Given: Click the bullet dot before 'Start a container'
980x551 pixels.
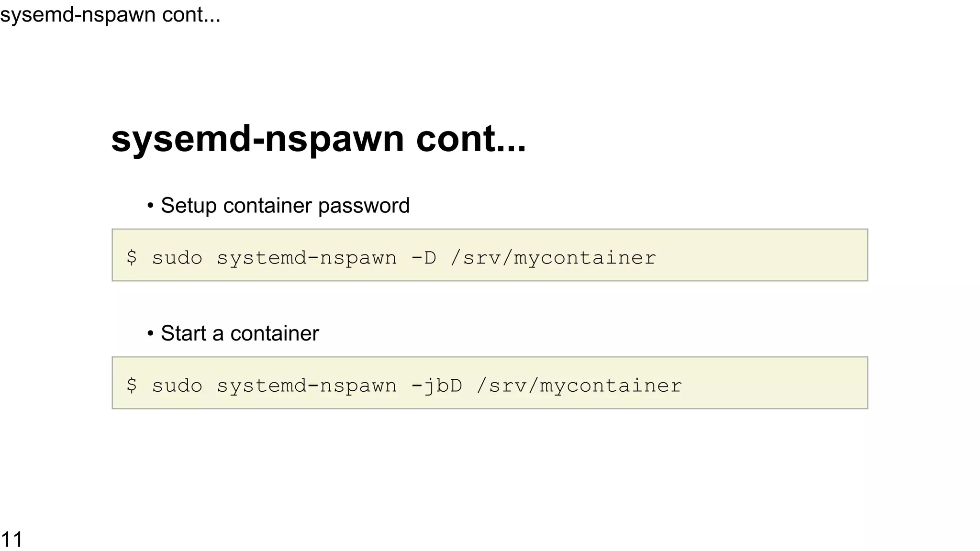Looking at the screenshot, I should pos(150,333).
